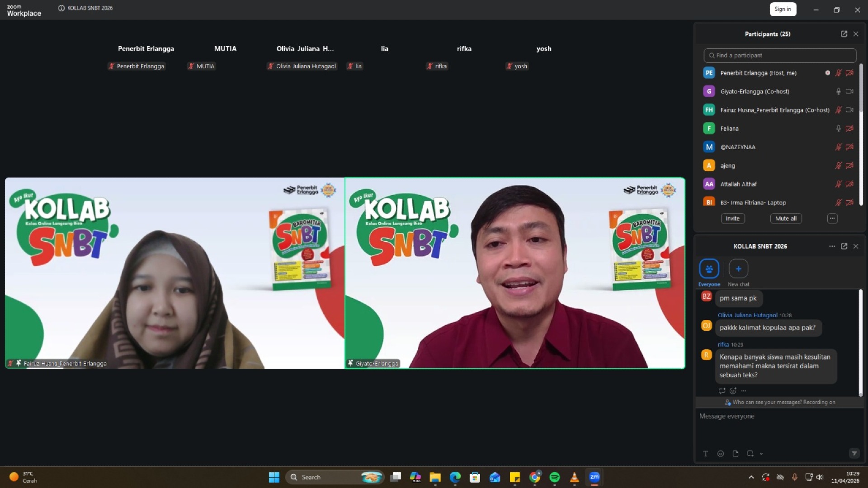Add emoji reaction to rifka's message
The width and height of the screenshot is (868, 488).
coord(733,391)
